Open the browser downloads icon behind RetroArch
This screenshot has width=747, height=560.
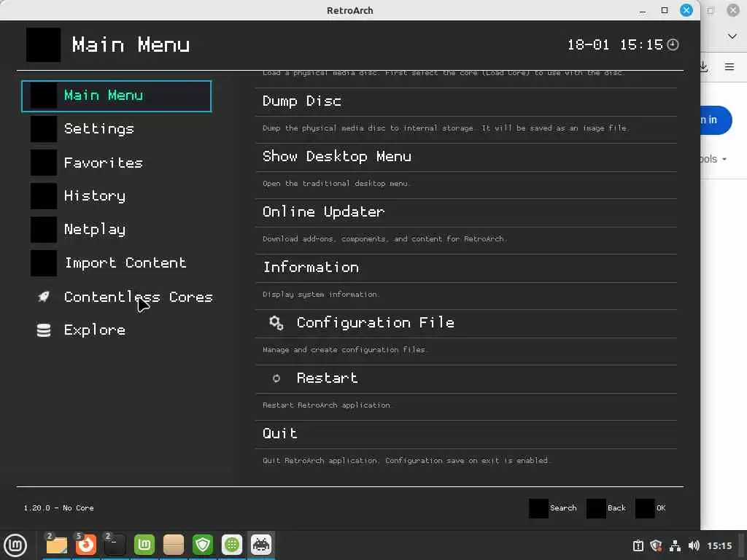coord(704,67)
